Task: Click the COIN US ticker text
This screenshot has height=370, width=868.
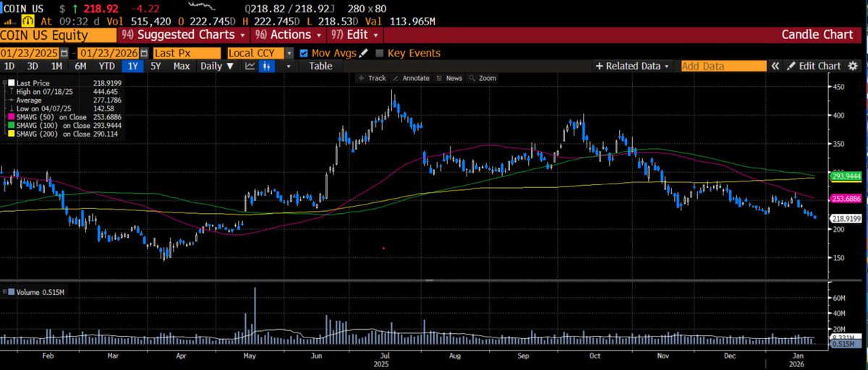Action: point(22,9)
